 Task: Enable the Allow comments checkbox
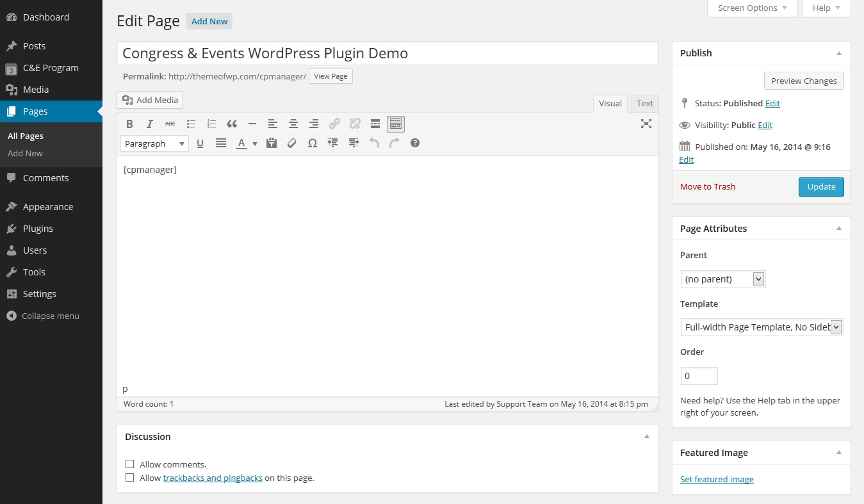coord(130,464)
